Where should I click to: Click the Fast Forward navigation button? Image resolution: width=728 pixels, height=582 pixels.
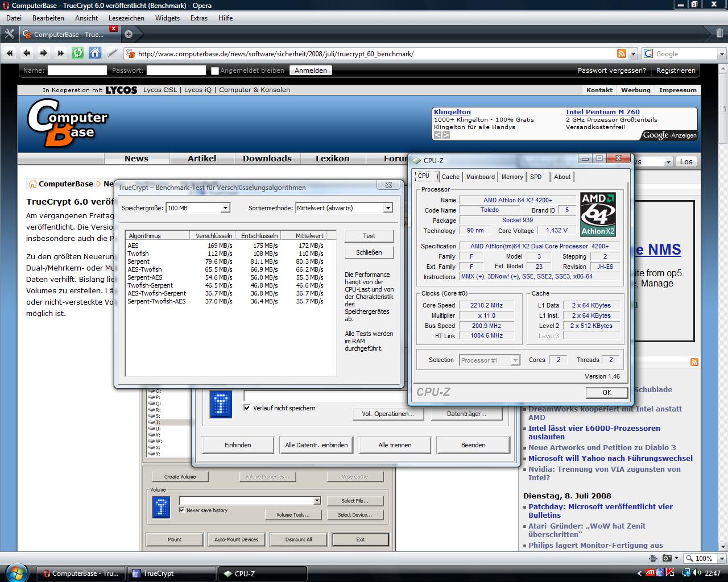(x=61, y=53)
